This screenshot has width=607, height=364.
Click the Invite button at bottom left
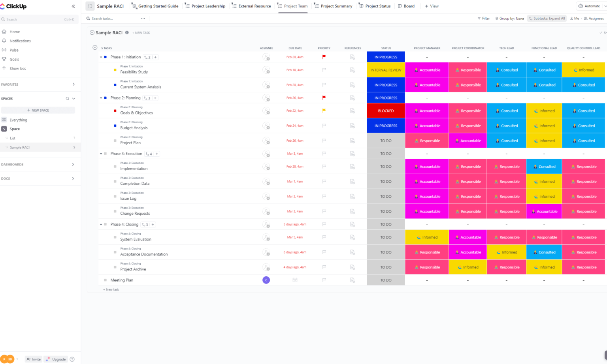pyautogui.click(x=33, y=359)
